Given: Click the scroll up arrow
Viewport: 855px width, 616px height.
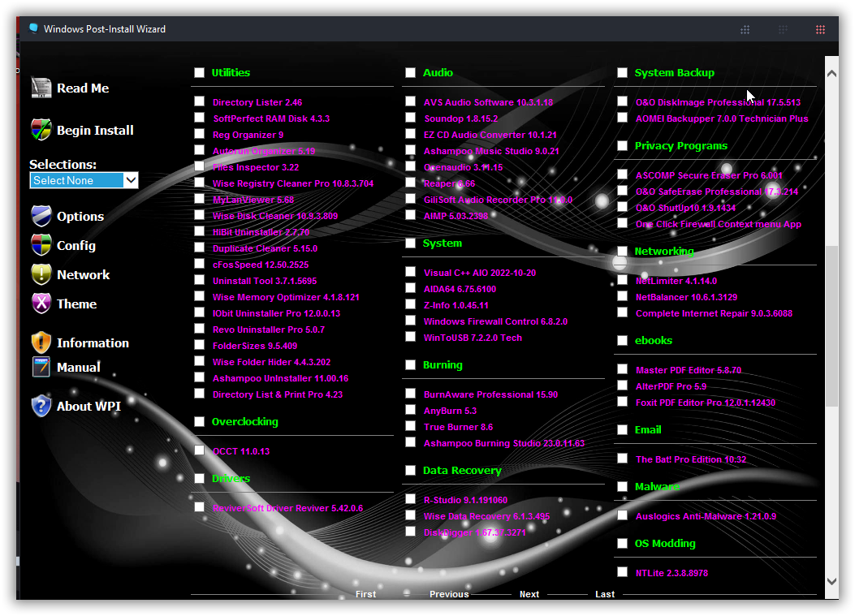Looking at the screenshot, I should click(x=831, y=73).
